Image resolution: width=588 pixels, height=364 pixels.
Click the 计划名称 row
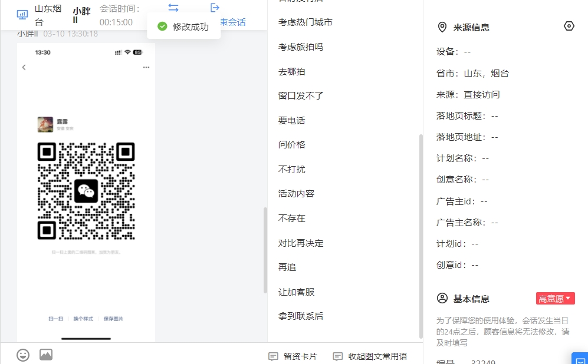463,158
